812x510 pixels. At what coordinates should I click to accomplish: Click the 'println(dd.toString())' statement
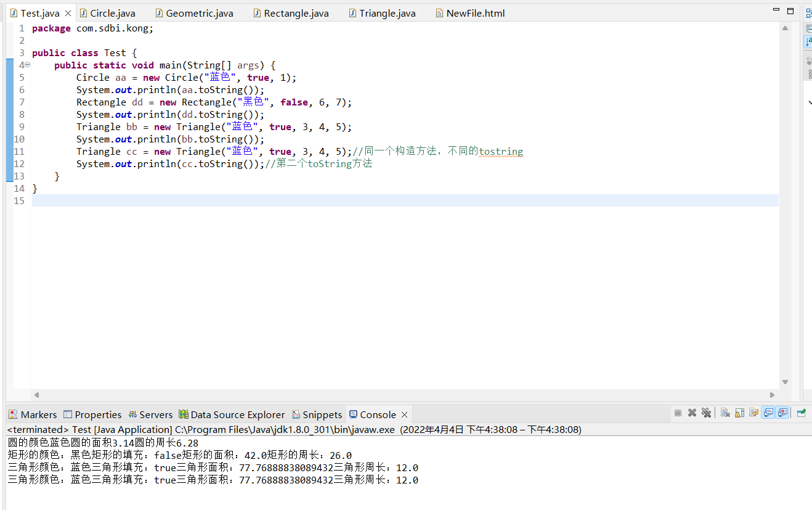(x=170, y=115)
